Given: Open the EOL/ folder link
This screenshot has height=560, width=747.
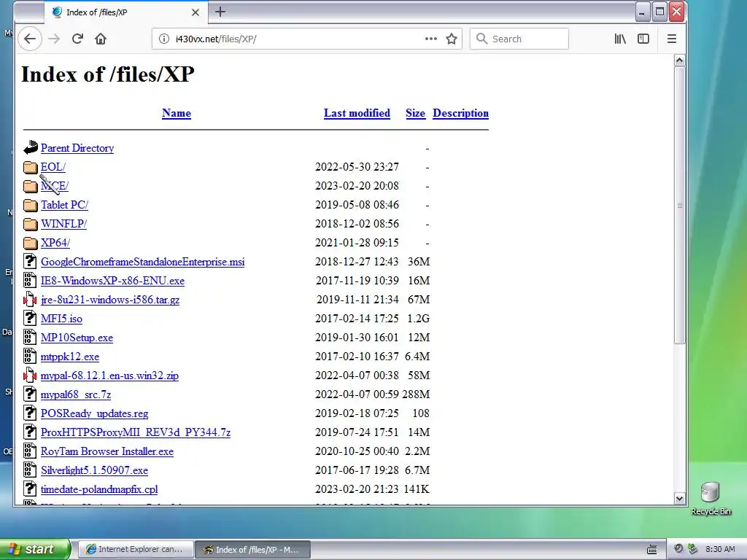Looking at the screenshot, I should point(53,167).
